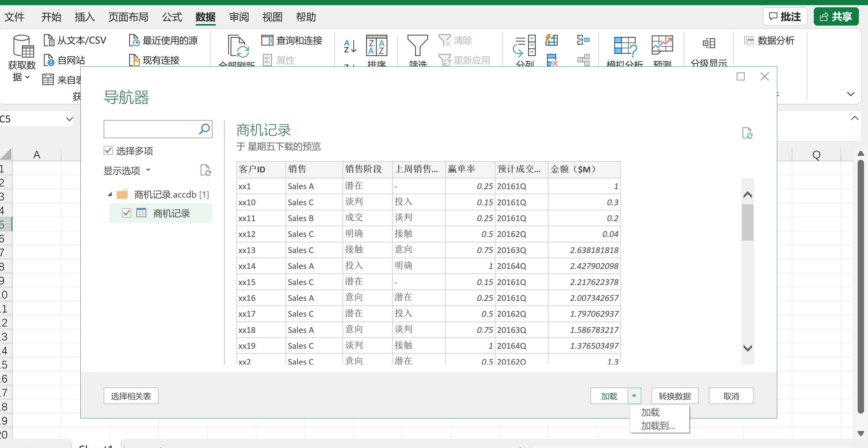868x448 pixels.
Task: Open the 获取数据 dropdown arrow
Action: click(27, 77)
